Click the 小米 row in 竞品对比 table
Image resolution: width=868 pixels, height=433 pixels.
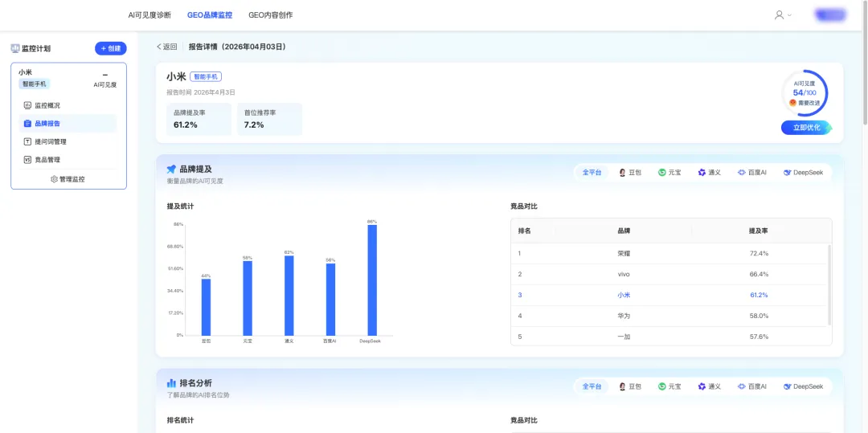click(670, 296)
